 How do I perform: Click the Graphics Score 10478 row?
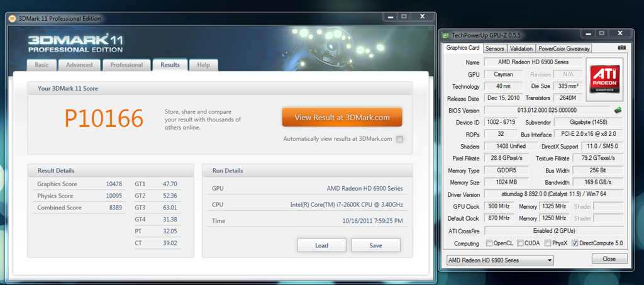[79, 184]
